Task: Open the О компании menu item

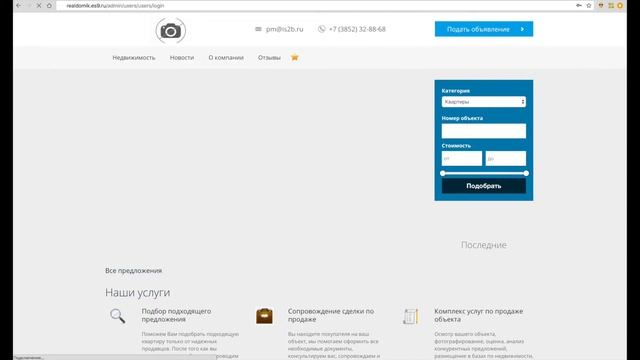Action: (226, 58)
